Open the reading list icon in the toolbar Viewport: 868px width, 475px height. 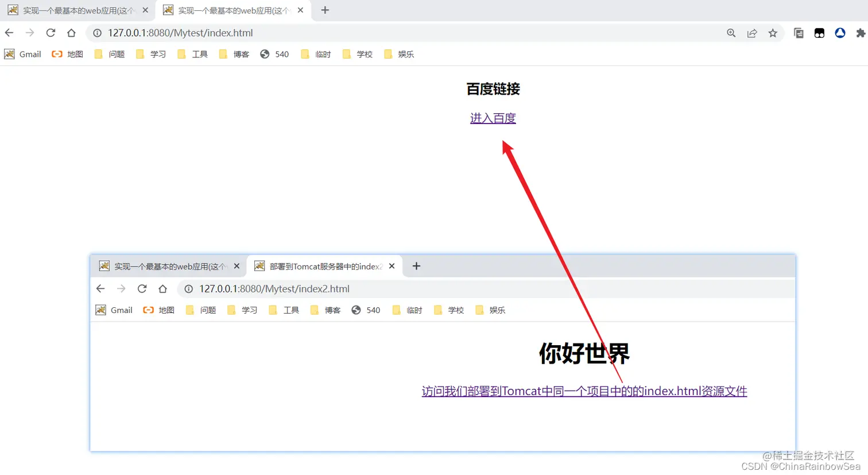pos(799,33)
